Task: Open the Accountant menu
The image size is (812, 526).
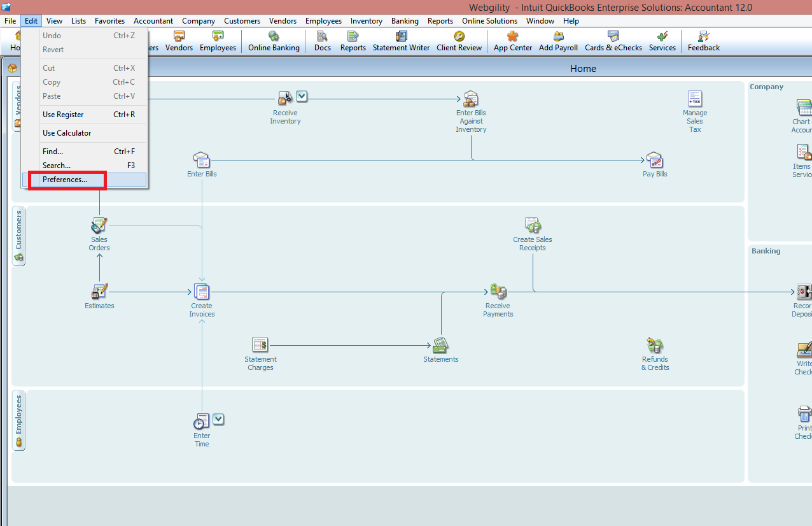Action: pos(153,21)
